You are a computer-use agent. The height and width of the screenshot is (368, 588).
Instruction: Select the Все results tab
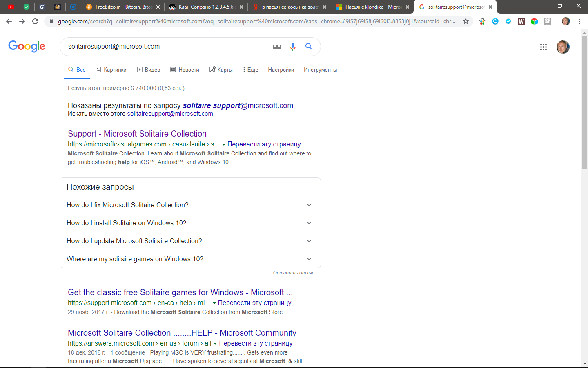click(x=77, y=70)
